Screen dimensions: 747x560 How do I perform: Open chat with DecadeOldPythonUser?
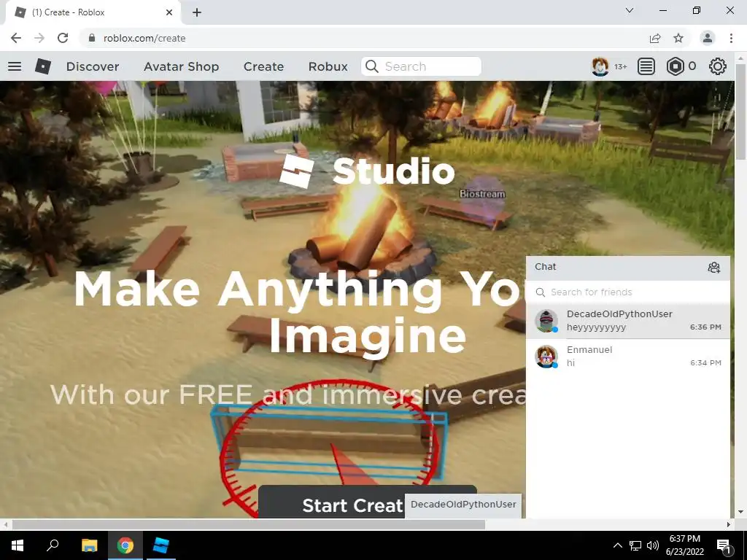coord(628,321)
